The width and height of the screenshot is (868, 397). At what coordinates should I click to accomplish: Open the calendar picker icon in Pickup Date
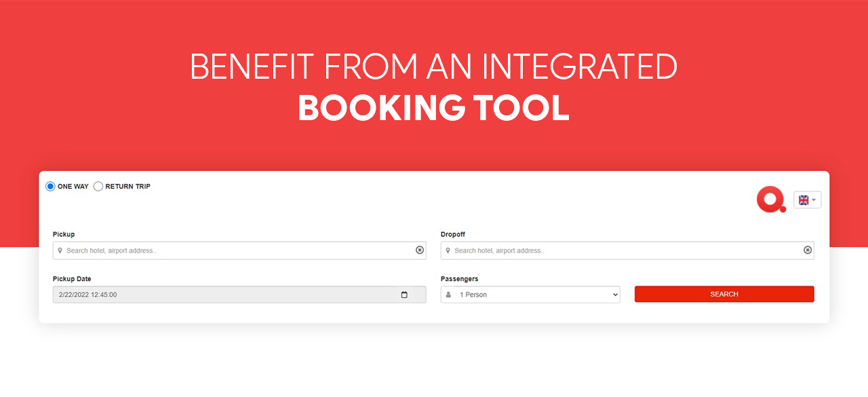coord(404,295)
